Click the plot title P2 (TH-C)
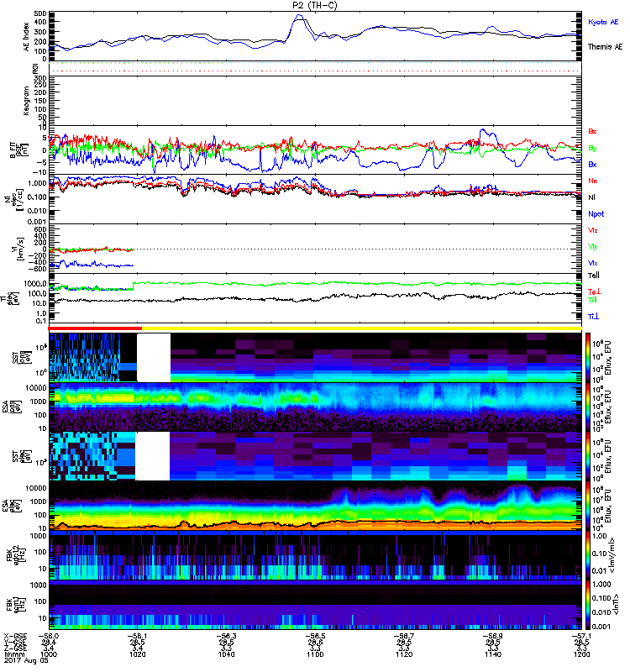Screen dimensions: 630x672 click(x=314, y=5)
